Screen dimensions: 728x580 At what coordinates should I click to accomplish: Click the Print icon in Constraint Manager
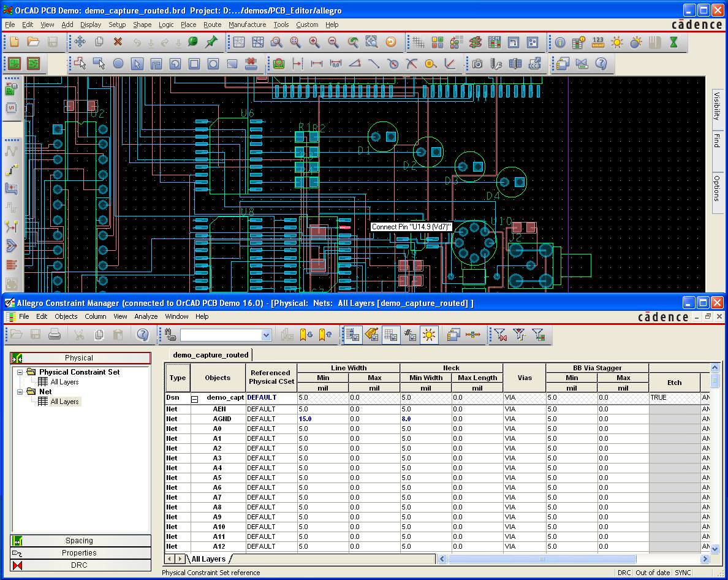point(55,334)
